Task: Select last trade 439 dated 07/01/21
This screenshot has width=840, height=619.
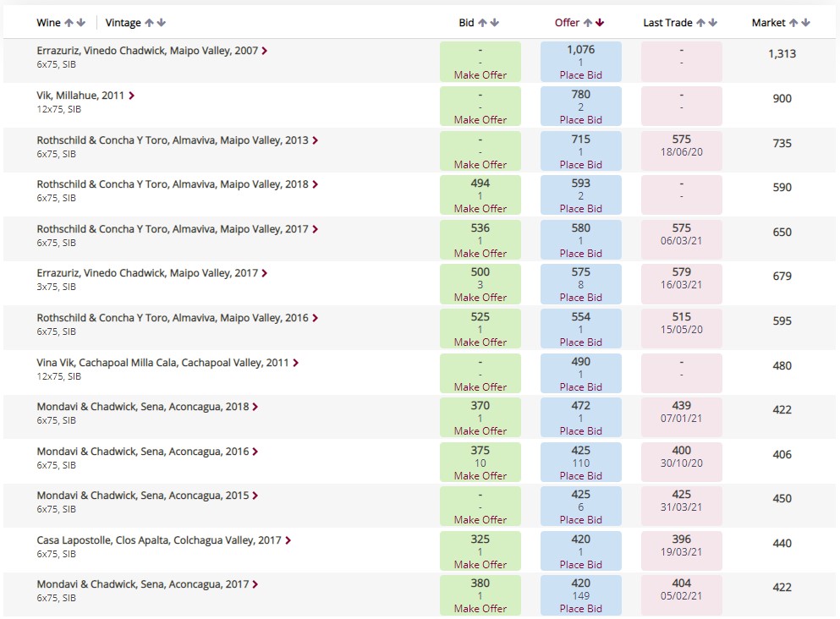Action: click(x=682, y=418)
